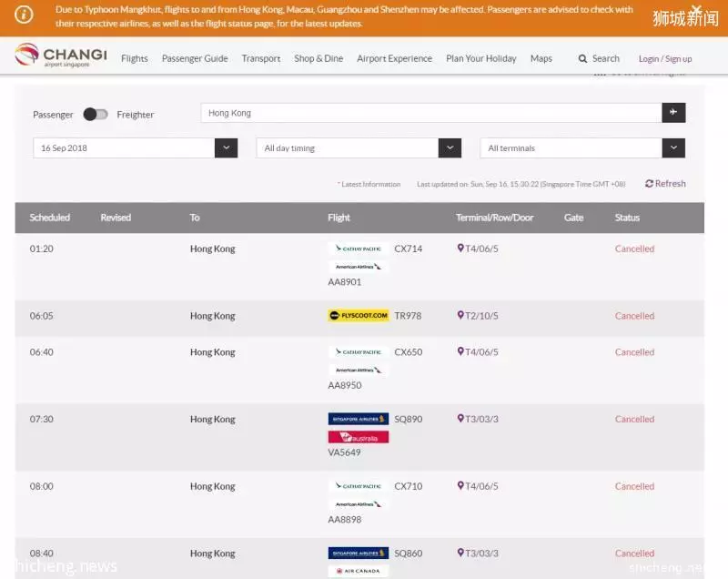Screen dimensions: 728x579
Task: Click the search magnifier icon
Action: click(x=582, y=59)
